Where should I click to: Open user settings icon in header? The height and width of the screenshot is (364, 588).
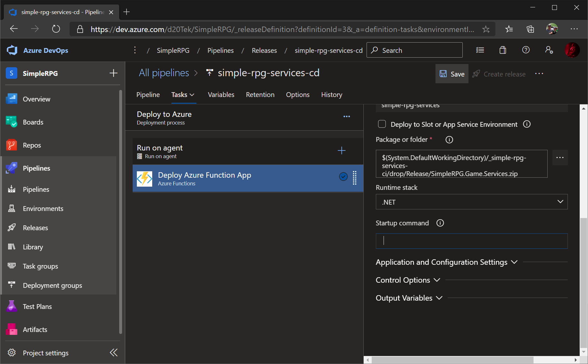549,50
